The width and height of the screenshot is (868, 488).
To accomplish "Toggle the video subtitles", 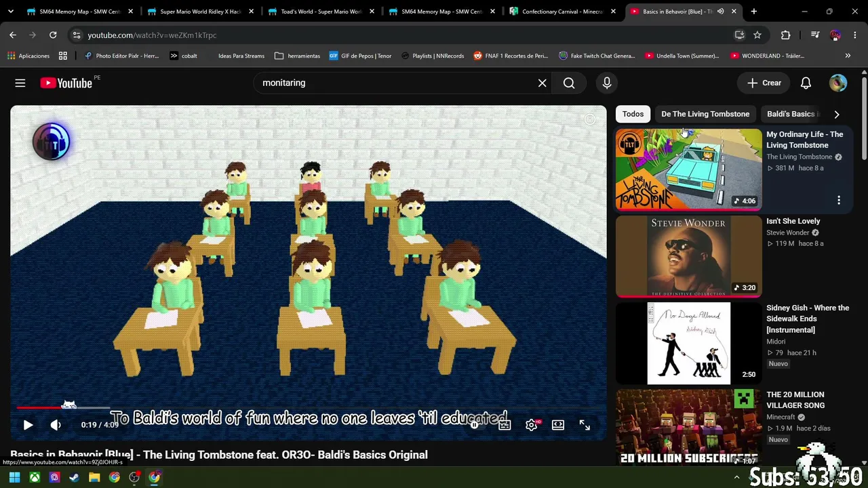I will pyautogui.click(x=505, y=425).
